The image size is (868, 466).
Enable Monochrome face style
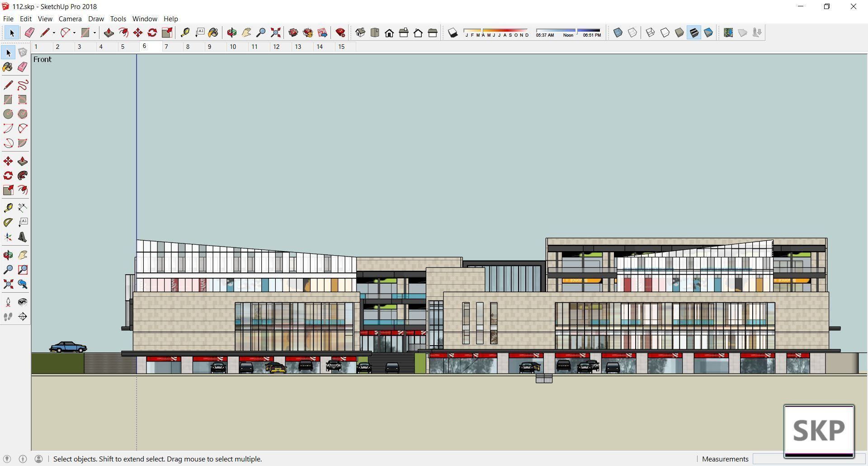point(708,33)
